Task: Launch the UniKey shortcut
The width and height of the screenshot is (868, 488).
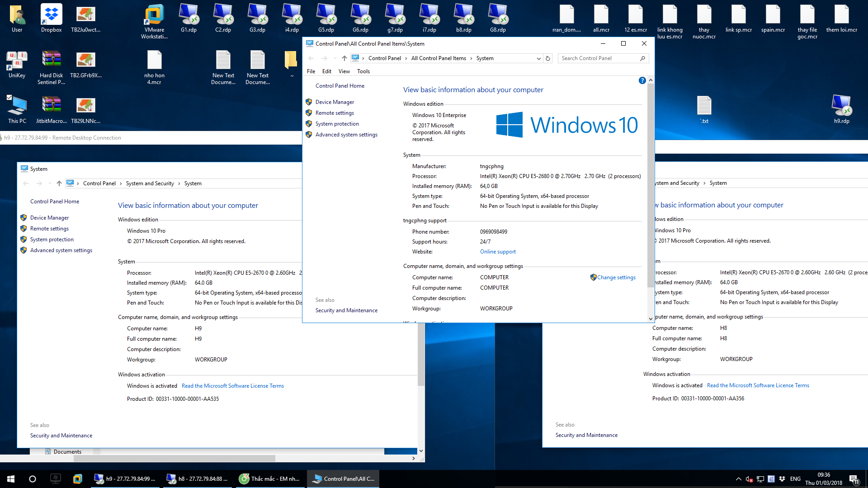Action: (x=17, y=64)
